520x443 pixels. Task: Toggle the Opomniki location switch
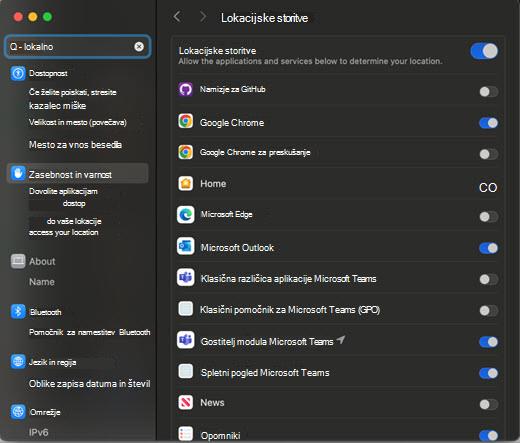(x=489, y=435)
